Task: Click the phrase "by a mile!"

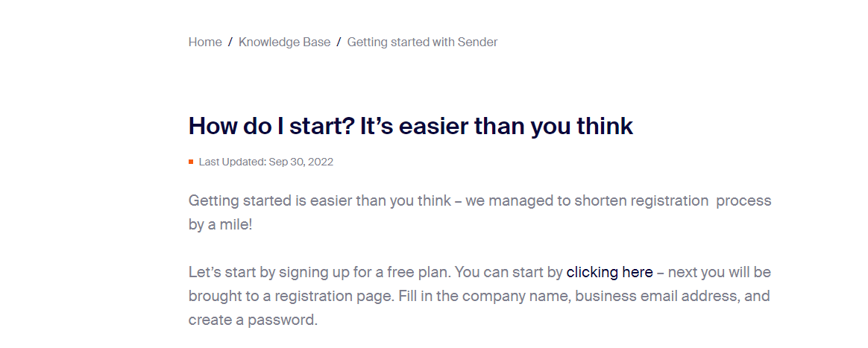Action: pos(221,224)
